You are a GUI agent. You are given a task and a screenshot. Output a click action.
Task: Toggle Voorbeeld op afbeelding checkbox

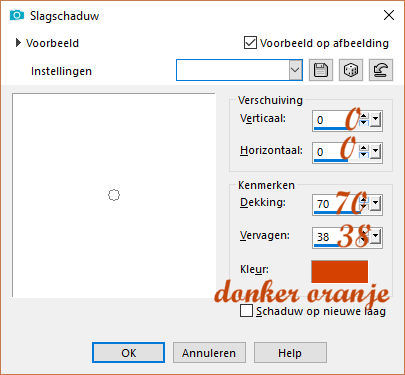pos(250,43)
